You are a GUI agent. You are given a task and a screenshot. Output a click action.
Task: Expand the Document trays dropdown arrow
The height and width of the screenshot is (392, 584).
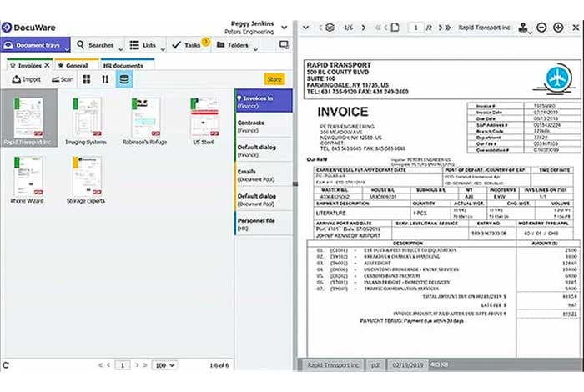[67, 48]
